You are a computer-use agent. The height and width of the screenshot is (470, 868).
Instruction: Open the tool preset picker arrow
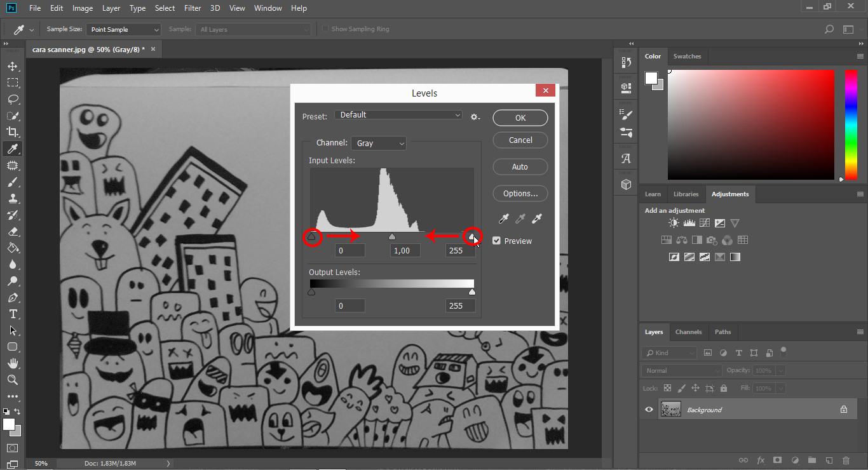tap(32, 30)
